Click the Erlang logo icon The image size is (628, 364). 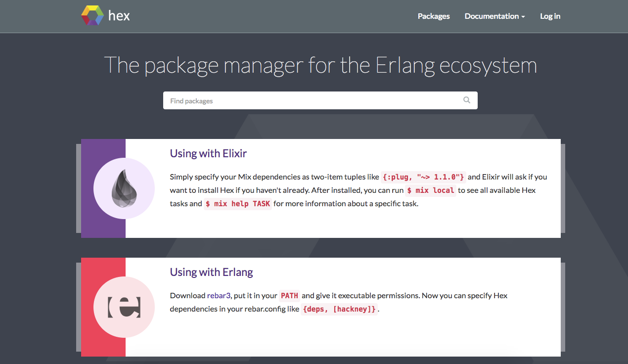point(124,307)
